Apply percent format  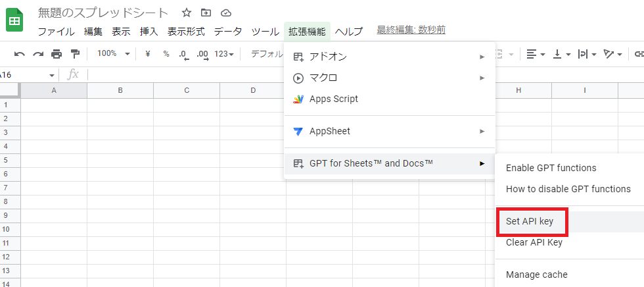(166, 53)
